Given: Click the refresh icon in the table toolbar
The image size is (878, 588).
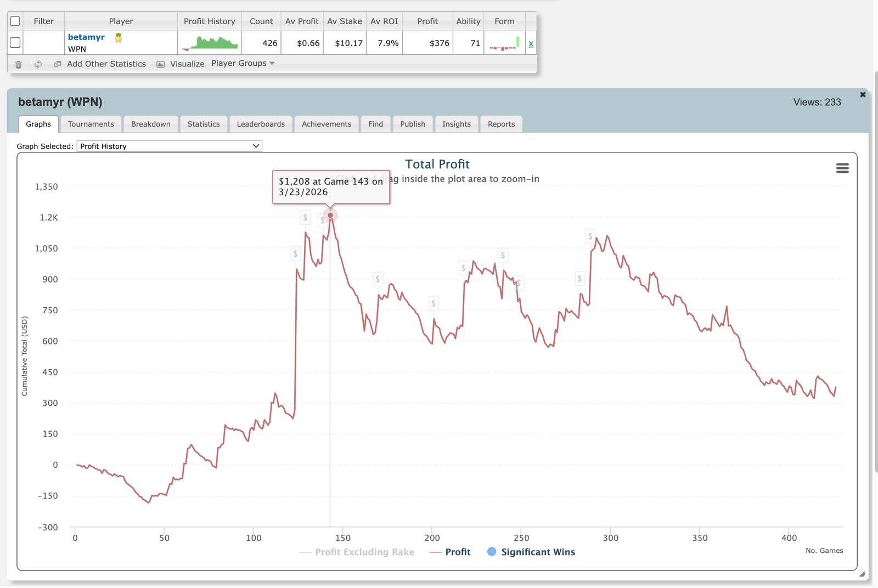Looking at the screenshot, I should tap(37, 64).
